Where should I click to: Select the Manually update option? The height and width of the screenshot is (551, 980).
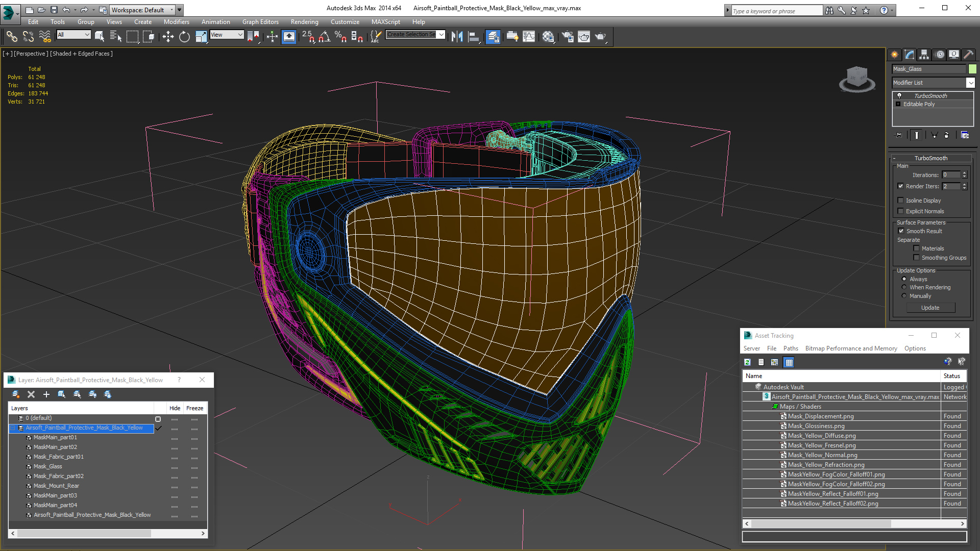[x=904, y=296]
